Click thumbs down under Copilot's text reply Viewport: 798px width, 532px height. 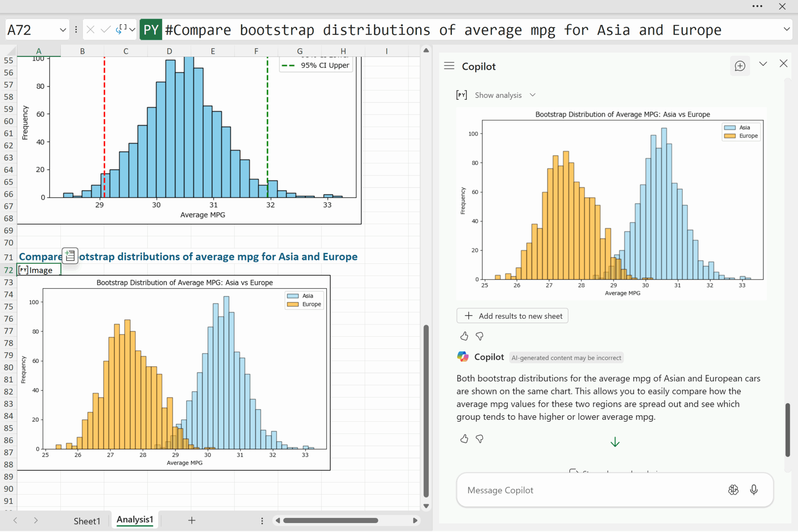(x=480, y=439)
